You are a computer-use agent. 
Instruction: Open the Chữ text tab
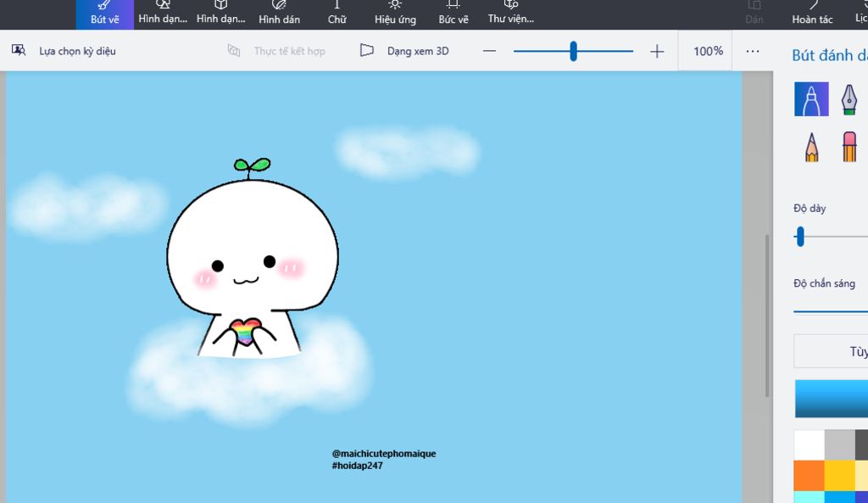point(337,14)
